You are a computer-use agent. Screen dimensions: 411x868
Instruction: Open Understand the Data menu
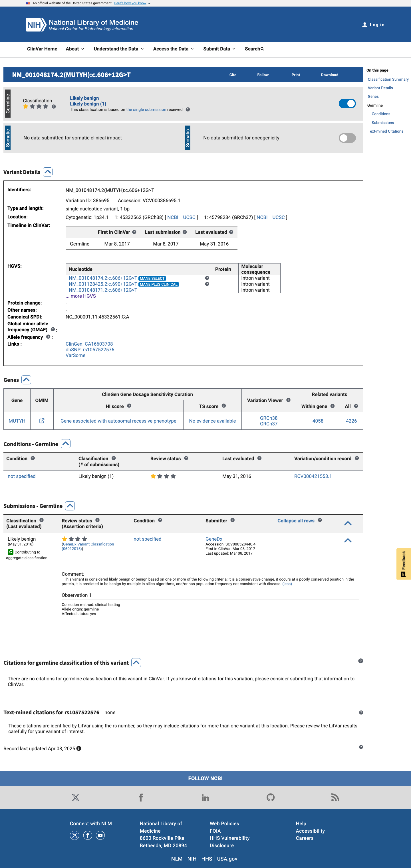pos(119,49)
